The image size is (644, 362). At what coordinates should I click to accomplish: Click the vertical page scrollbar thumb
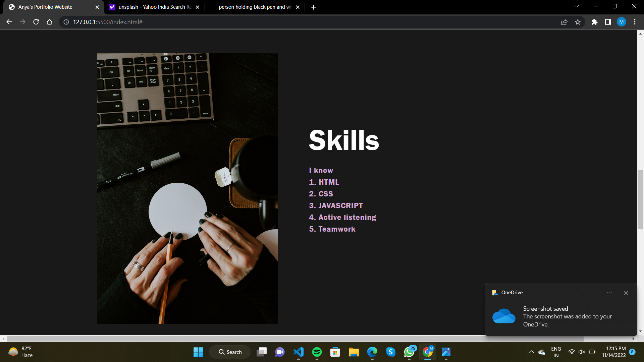(x=640, y=199)
